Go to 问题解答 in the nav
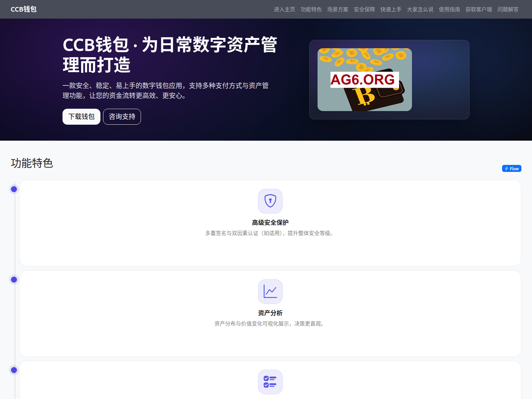Screen dimensions: 532x399 click(508, 9)
